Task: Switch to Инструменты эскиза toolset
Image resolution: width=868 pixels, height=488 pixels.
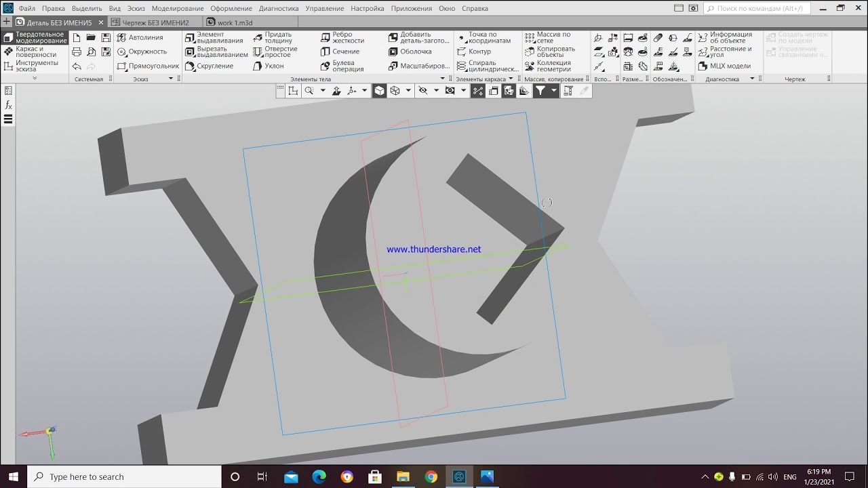Action: (x=35, y=66)
